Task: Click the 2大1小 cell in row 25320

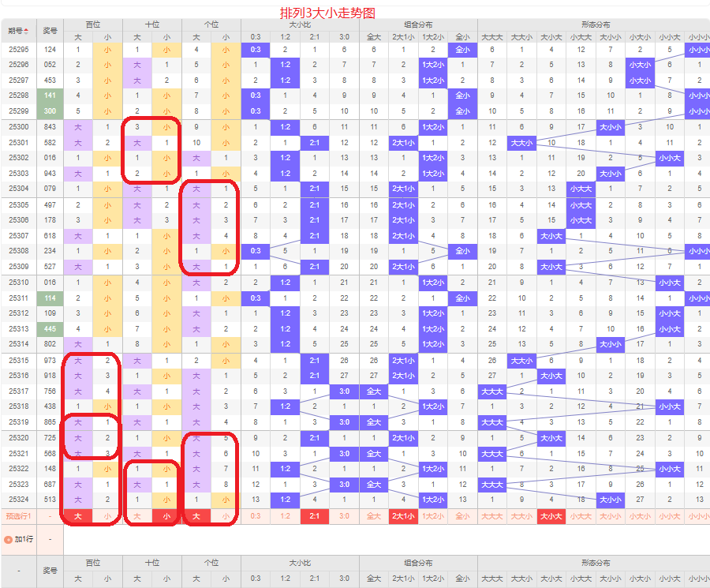Action: pos(403,438)
